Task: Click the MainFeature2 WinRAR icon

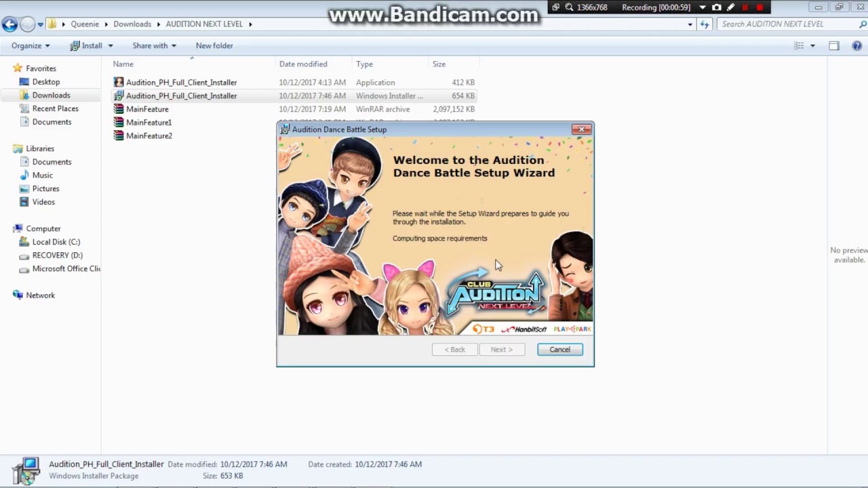Action: (119, 136)
